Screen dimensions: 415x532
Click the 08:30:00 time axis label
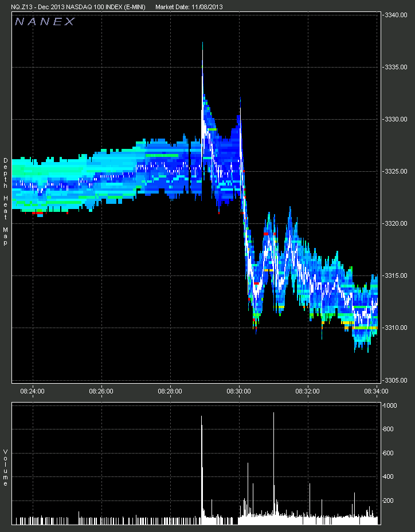point(239,391)
